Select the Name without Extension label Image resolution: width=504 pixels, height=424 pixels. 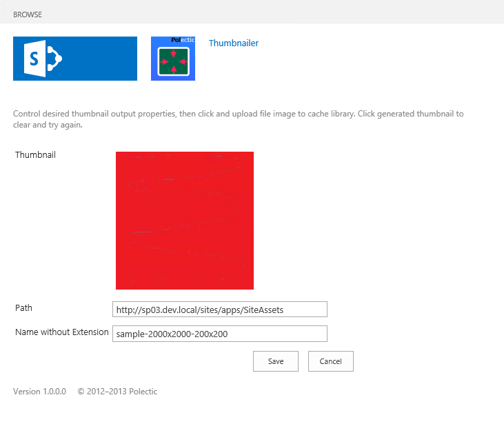click(62, 332)
